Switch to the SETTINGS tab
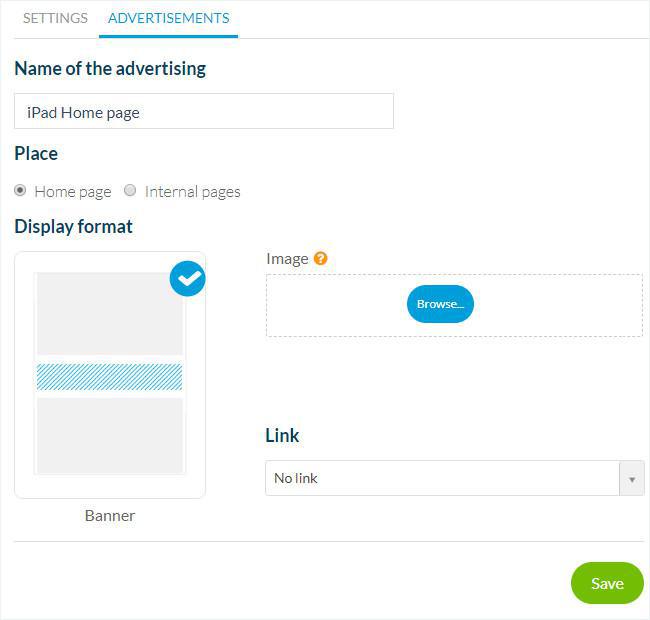 point(55,18)
